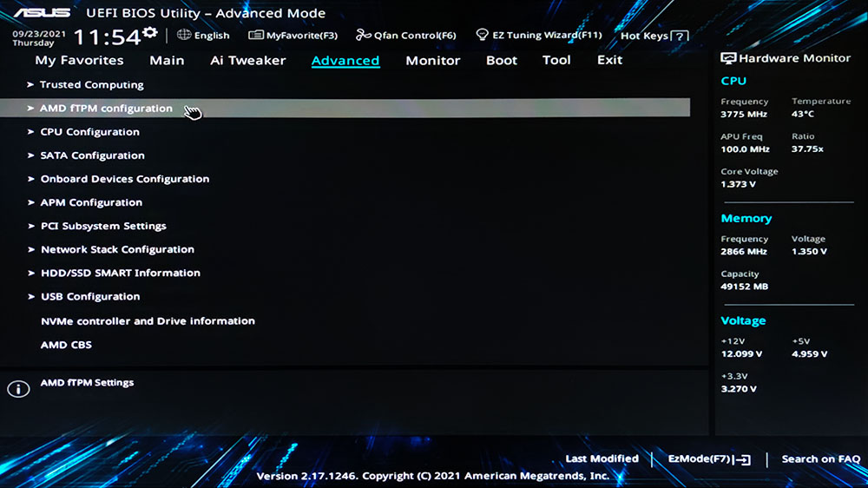Click Search on FAQ
The width and height of the screenshot is (868, 488).
click(x=820, y=459)
